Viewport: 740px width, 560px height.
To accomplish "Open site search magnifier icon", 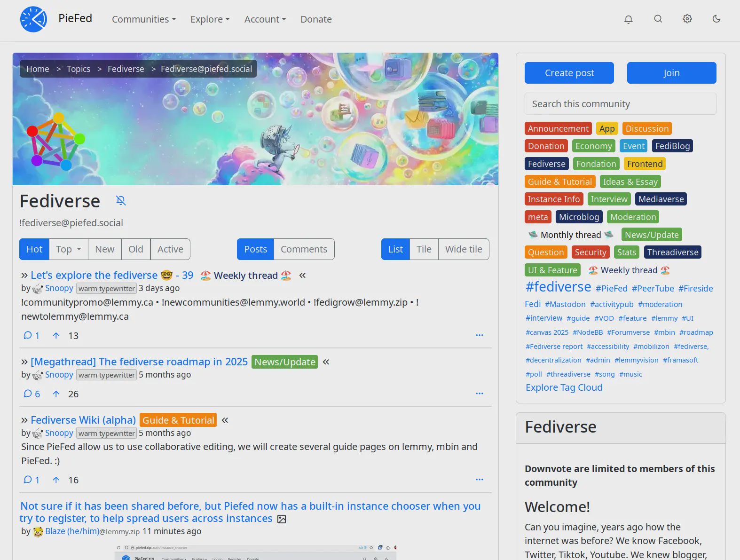I will [x=658, y=19].
